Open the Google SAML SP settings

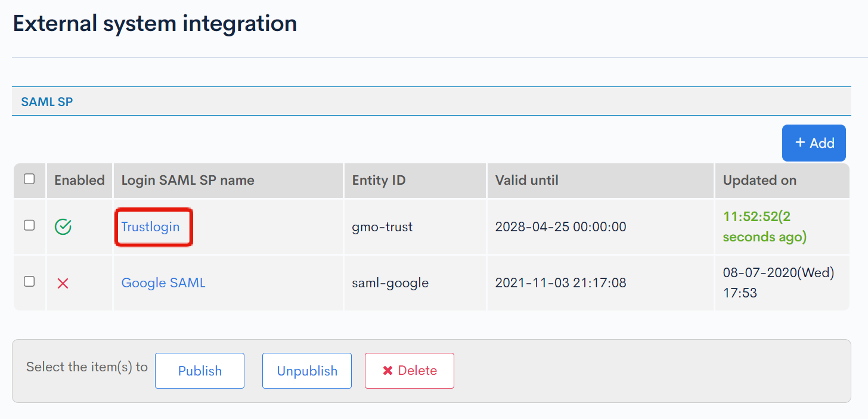(x=163, y=283)
